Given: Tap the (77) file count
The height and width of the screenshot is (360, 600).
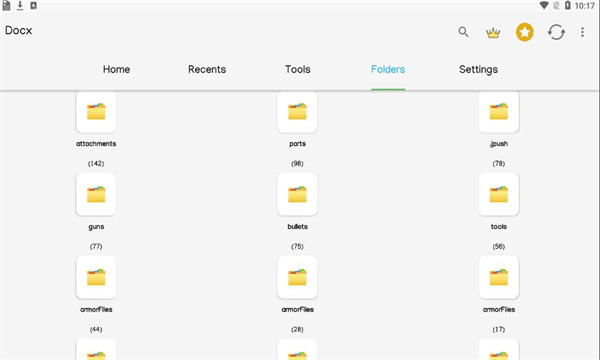Looking at the screenshot, I should coord(96,246).
